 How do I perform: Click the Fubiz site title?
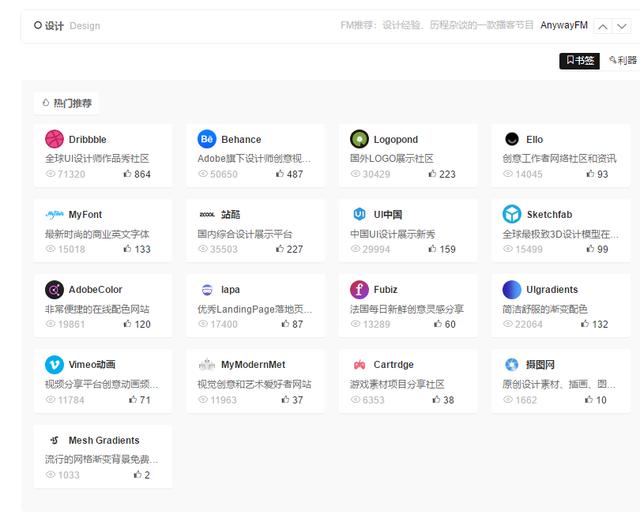tap(385, 289)
